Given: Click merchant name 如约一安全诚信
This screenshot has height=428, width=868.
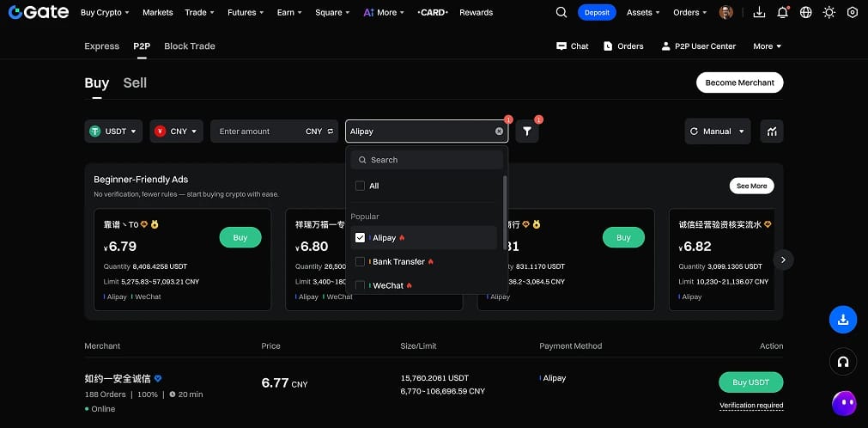Looking at the screenshot, I should [x=118, y=379].
